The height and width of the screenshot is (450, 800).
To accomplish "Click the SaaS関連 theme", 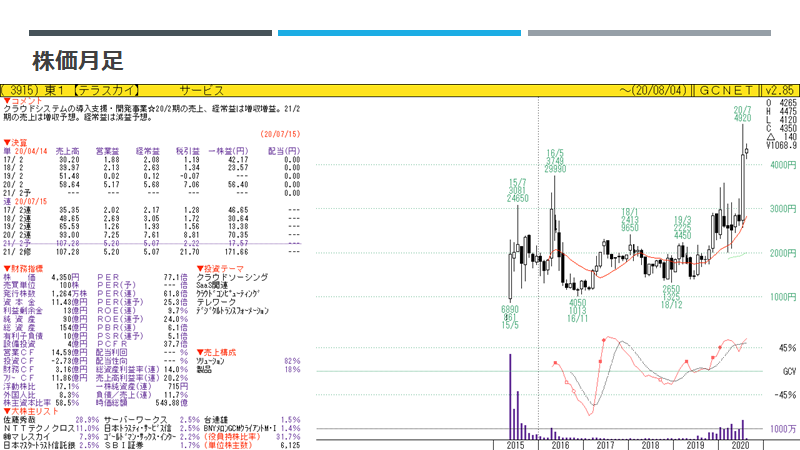I will pos(212,286).
